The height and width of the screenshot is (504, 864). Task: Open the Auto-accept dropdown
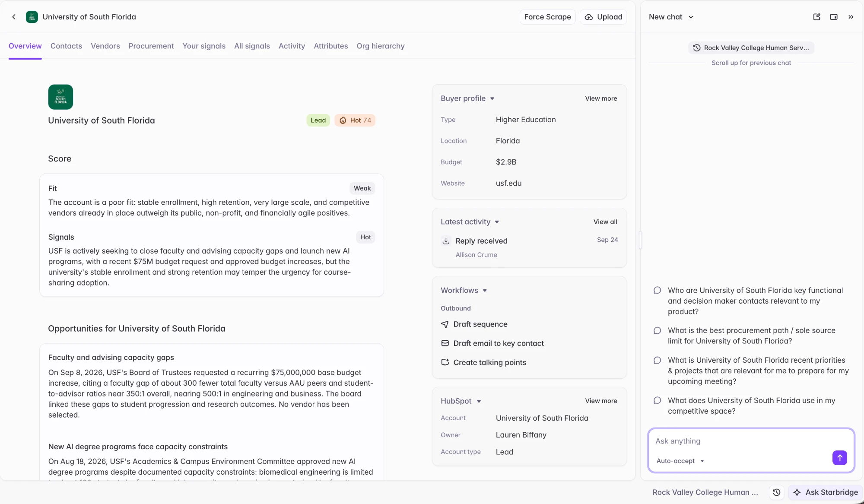(680, 461)
